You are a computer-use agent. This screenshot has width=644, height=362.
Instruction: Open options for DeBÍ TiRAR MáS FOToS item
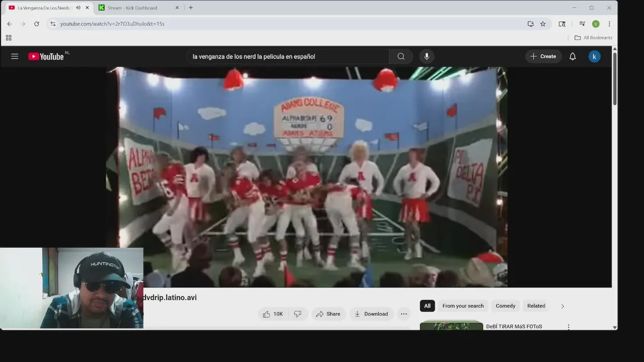(569, 327)
